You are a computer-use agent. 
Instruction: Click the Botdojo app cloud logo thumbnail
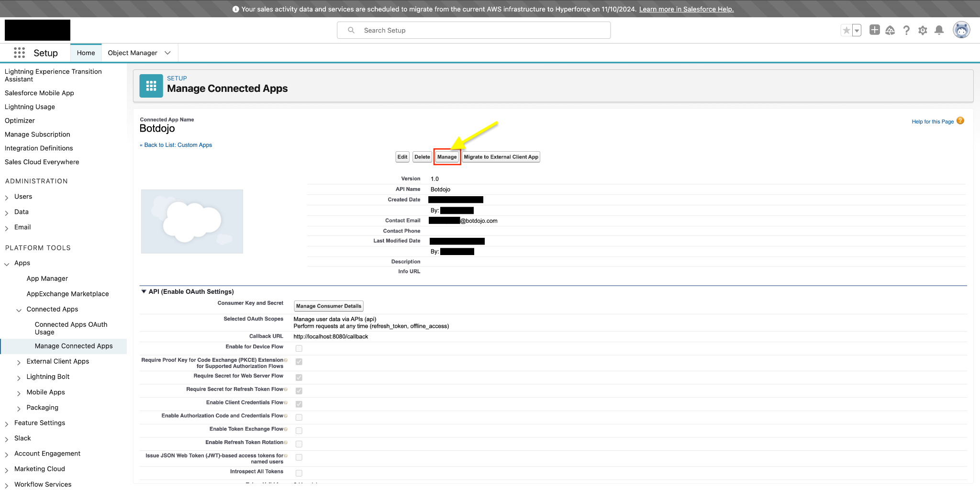[x=192, y=221]
